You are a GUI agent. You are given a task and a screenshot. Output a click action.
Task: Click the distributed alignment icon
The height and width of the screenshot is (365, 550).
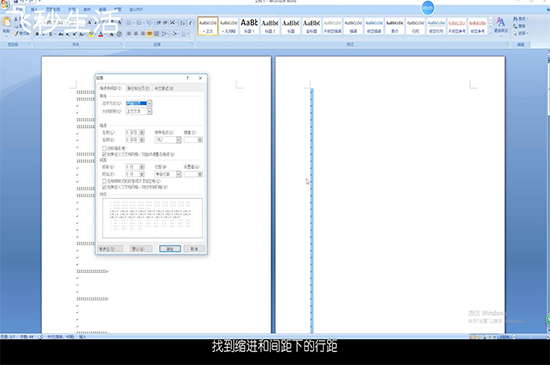tap(156, 34)
